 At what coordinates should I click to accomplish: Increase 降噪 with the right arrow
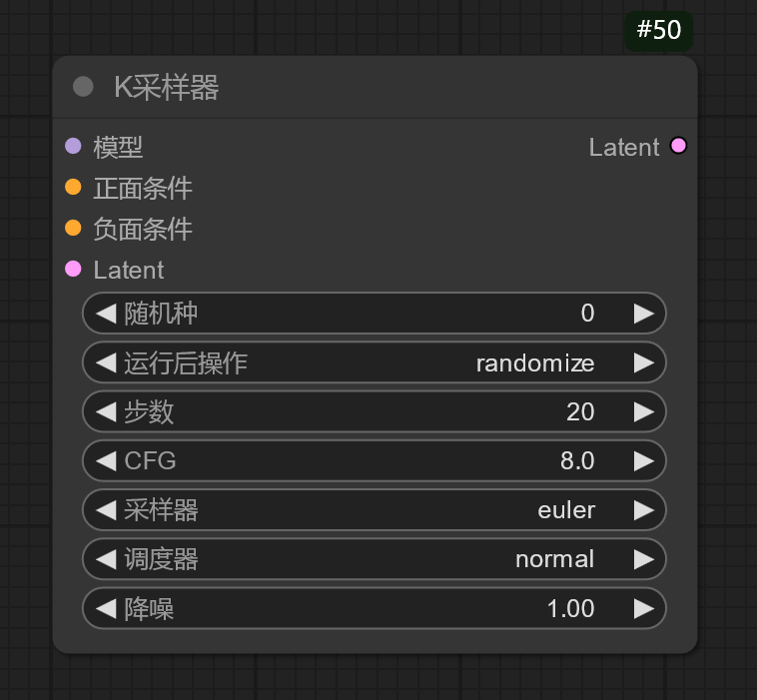click(x=643, y=608)
